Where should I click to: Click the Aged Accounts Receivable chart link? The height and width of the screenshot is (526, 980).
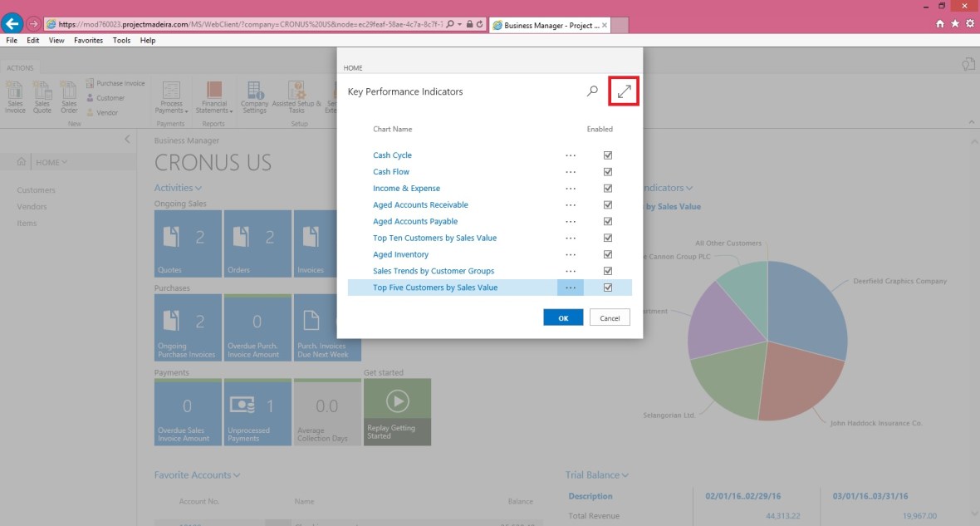tap(420, 205)
